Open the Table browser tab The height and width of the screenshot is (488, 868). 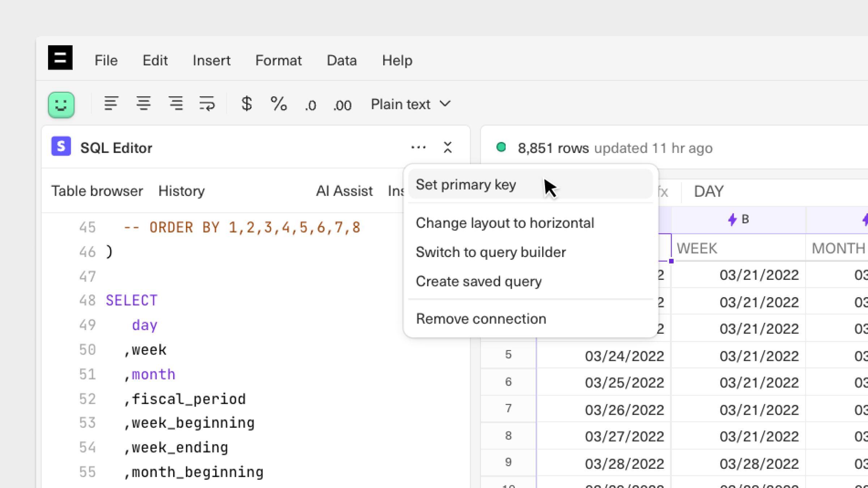pos(97,191)
